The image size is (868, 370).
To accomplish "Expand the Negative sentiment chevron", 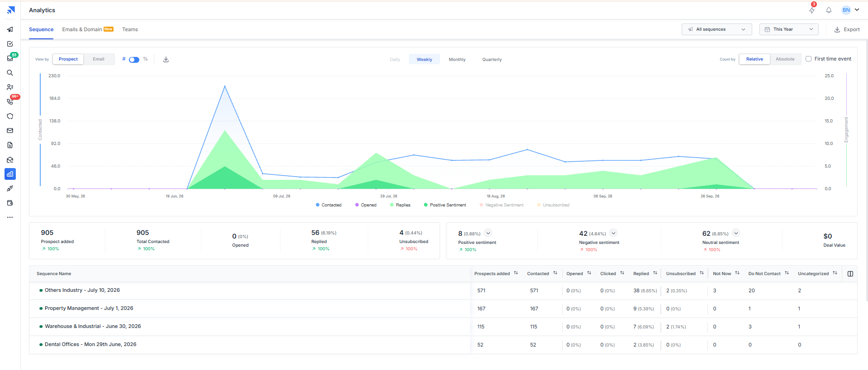I will (x=613, y=233).
